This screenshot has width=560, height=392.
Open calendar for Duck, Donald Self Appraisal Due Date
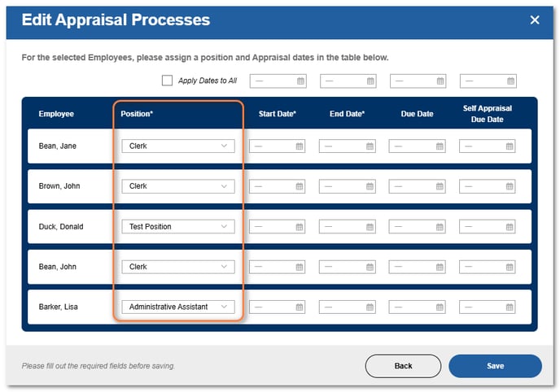510,227
